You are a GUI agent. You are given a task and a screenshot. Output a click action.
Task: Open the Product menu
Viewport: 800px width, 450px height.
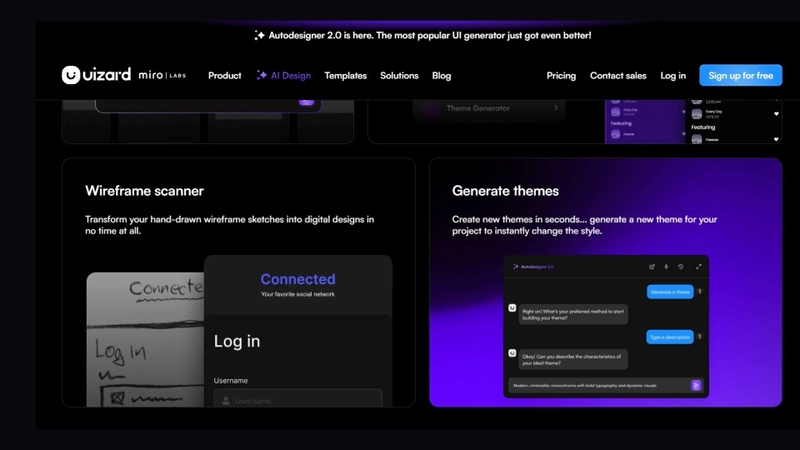click(x=224, y=76)
